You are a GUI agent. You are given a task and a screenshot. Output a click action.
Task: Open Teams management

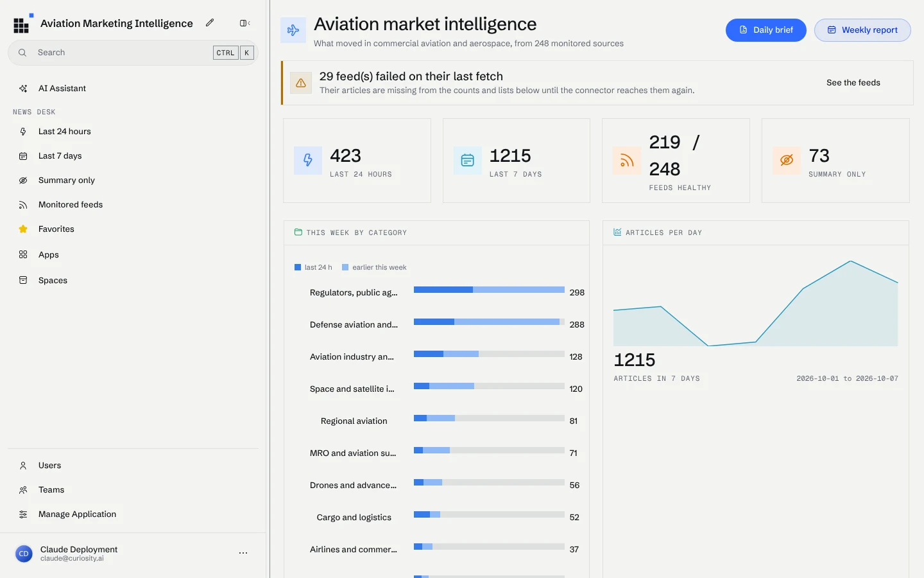[133, 490]
